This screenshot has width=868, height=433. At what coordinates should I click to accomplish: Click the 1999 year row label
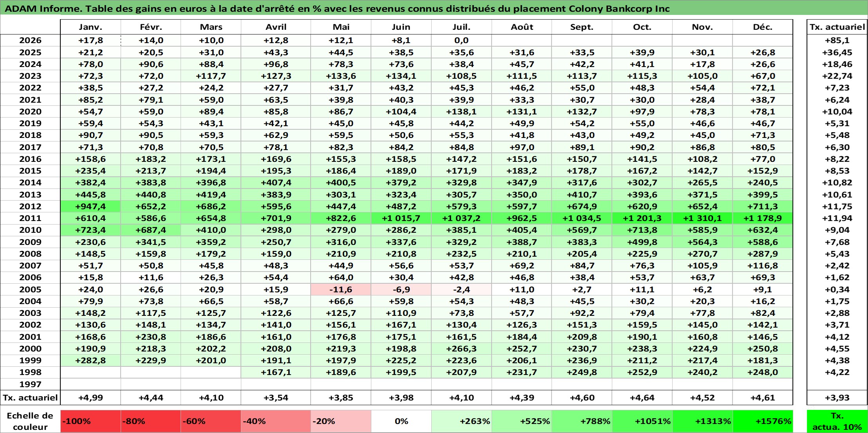click(x=30, y=361)
